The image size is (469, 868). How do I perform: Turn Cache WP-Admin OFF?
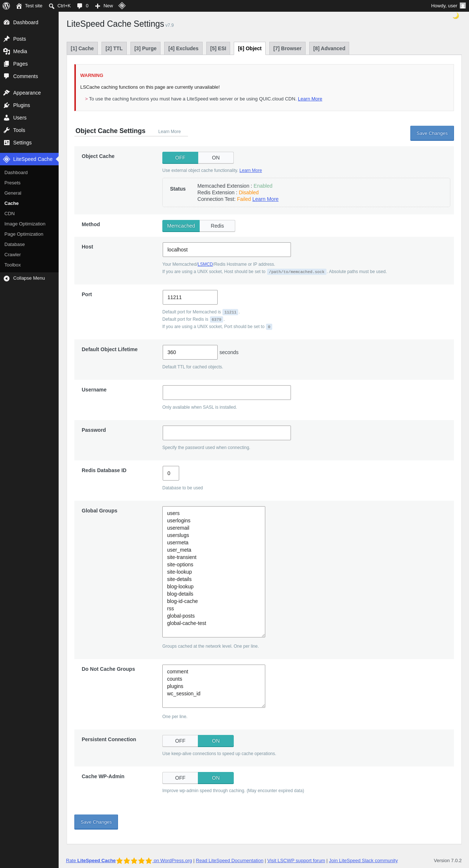[x=180, y=778]
